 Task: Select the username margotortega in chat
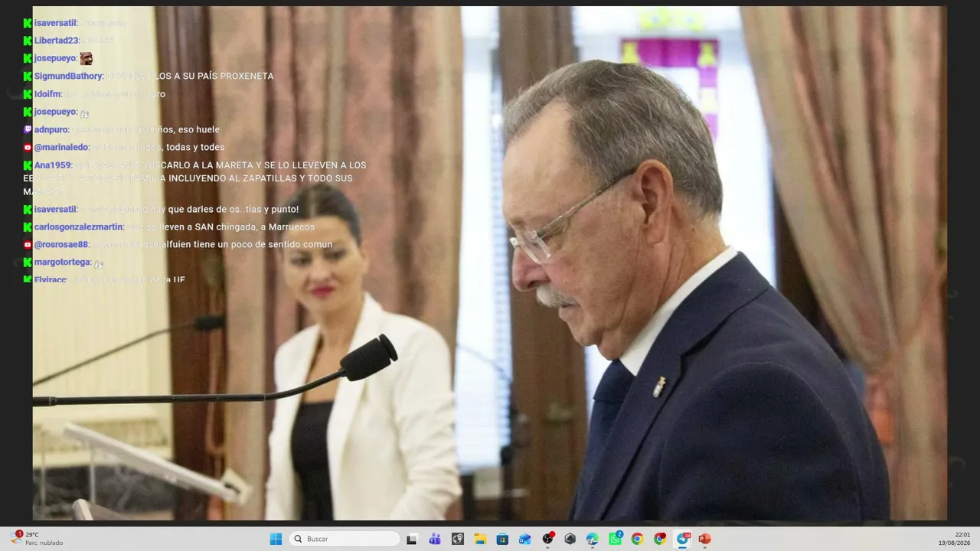63,262
